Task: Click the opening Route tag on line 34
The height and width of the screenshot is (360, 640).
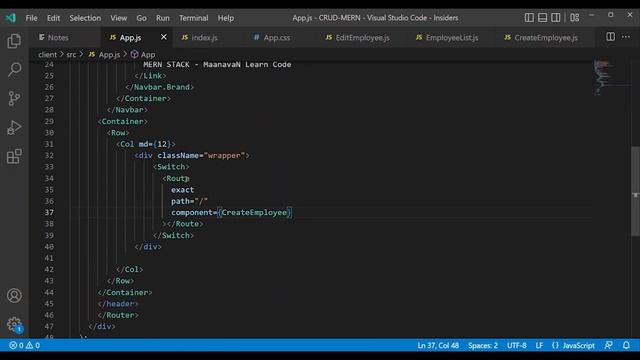Action: (176, 178)
